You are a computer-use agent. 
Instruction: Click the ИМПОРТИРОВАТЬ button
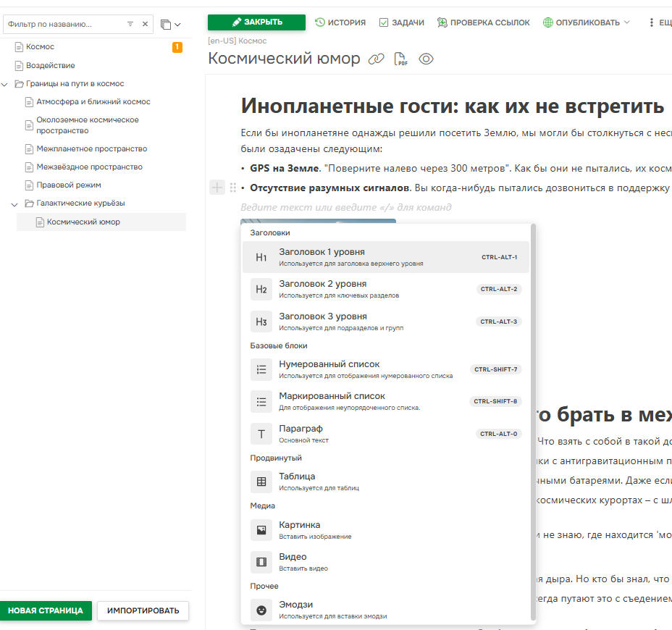143,610
